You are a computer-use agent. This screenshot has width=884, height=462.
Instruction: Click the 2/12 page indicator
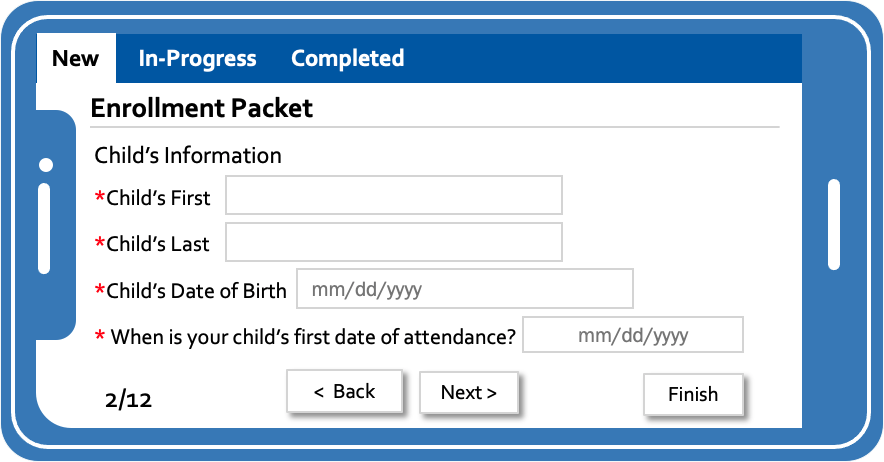128,401
